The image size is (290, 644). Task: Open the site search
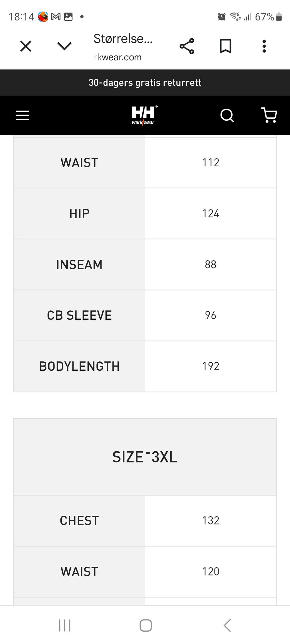point(227,115)
